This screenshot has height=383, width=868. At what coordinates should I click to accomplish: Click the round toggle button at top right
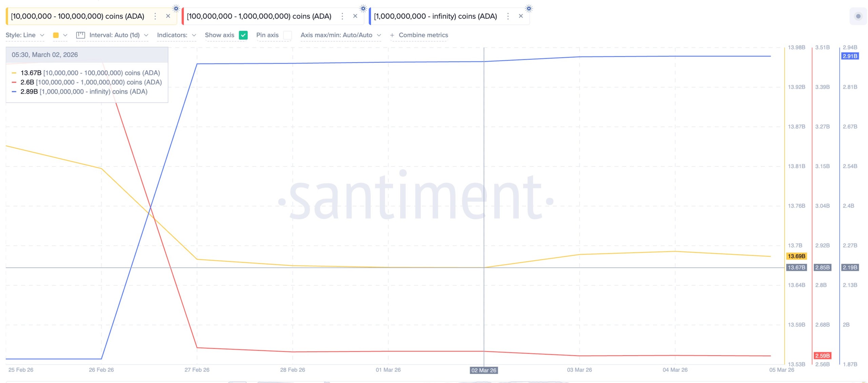(x=858, y=16)
